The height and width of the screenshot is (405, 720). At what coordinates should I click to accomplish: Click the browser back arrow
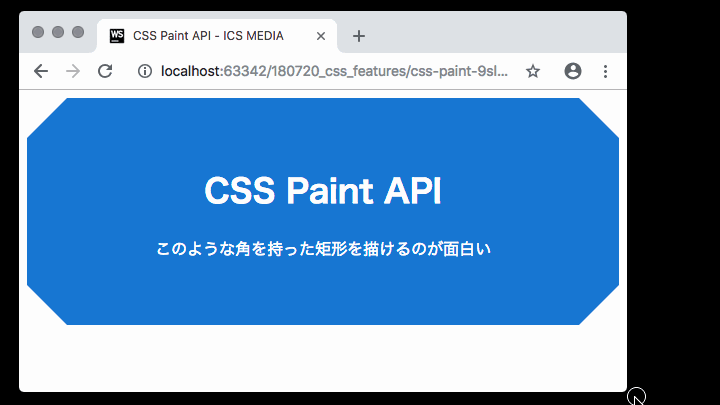coord(40,71)
